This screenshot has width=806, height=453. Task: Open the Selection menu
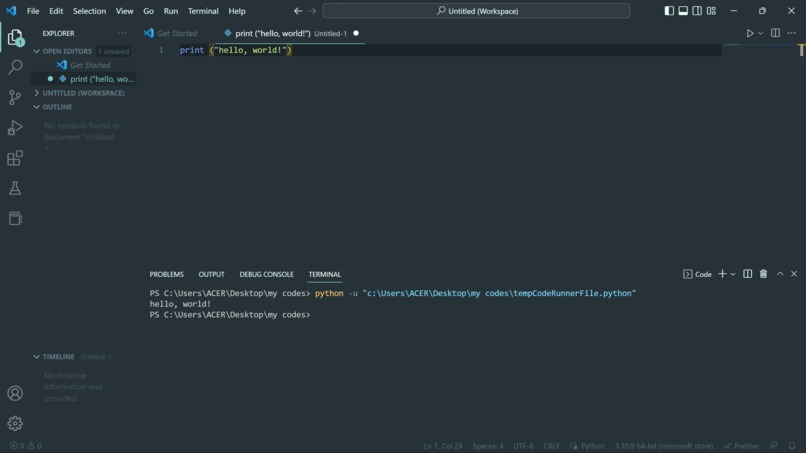[x=89, y=11]
